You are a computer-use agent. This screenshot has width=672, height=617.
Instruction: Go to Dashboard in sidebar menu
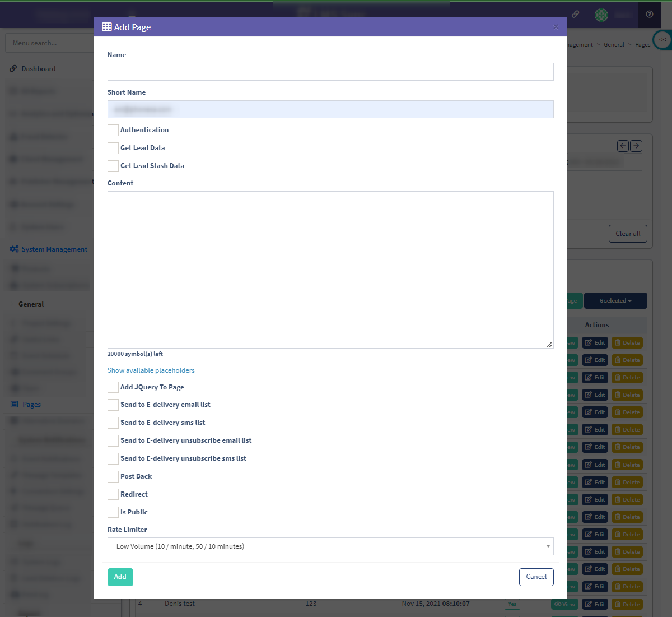[x=38, y=69]
